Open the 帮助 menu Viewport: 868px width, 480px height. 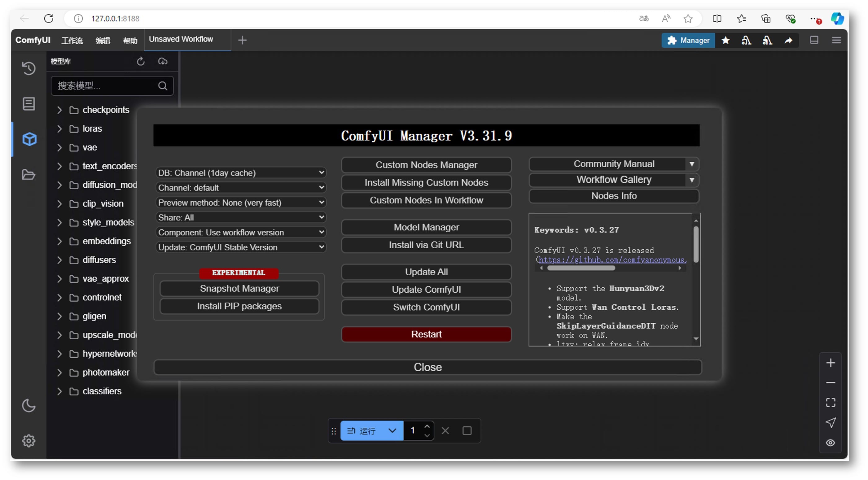(130, 41)
